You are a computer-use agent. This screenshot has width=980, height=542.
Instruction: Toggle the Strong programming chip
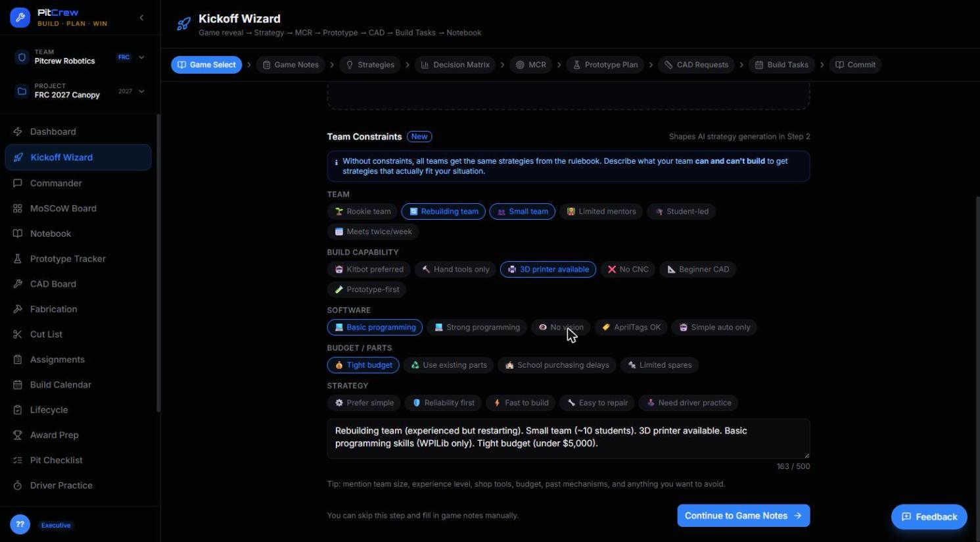477,327
